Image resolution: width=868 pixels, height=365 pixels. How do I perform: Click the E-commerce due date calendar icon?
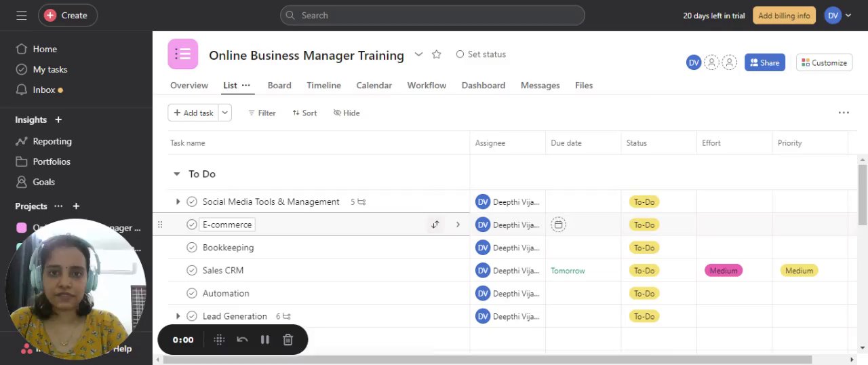558,225
